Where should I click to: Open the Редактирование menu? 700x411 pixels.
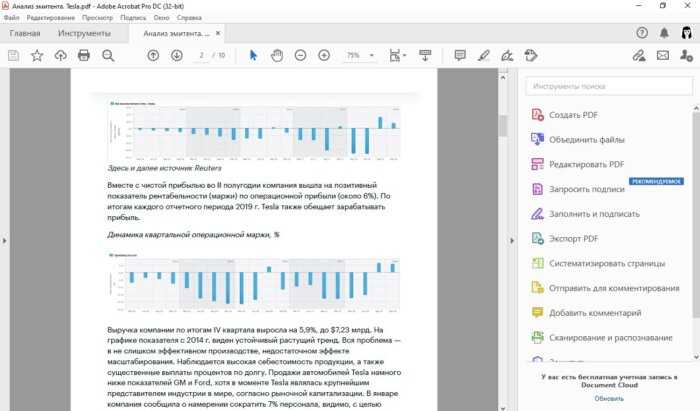(x=50, y=18)
